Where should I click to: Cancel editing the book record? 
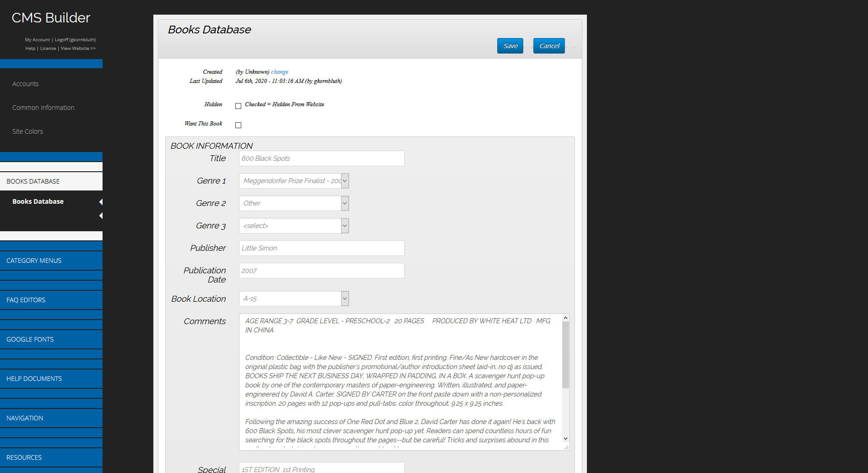tap(549, 46)
